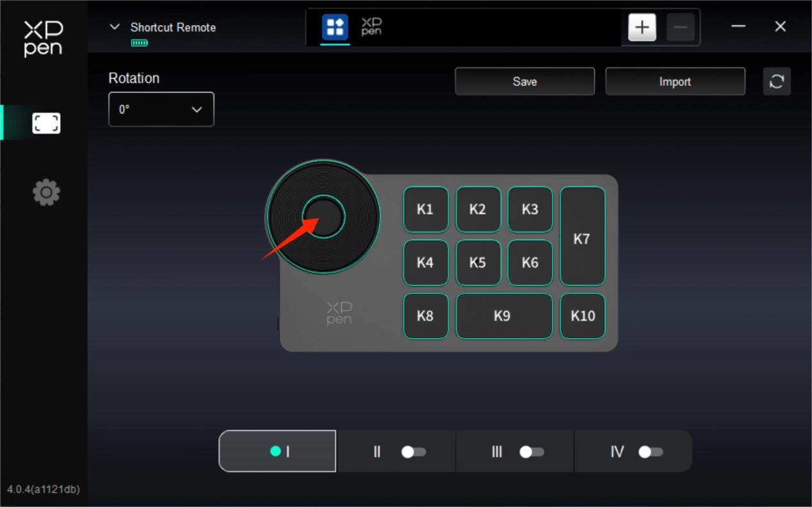Open the settings gear in sidebar
The image size is (812, 507).
click(46, 192)
